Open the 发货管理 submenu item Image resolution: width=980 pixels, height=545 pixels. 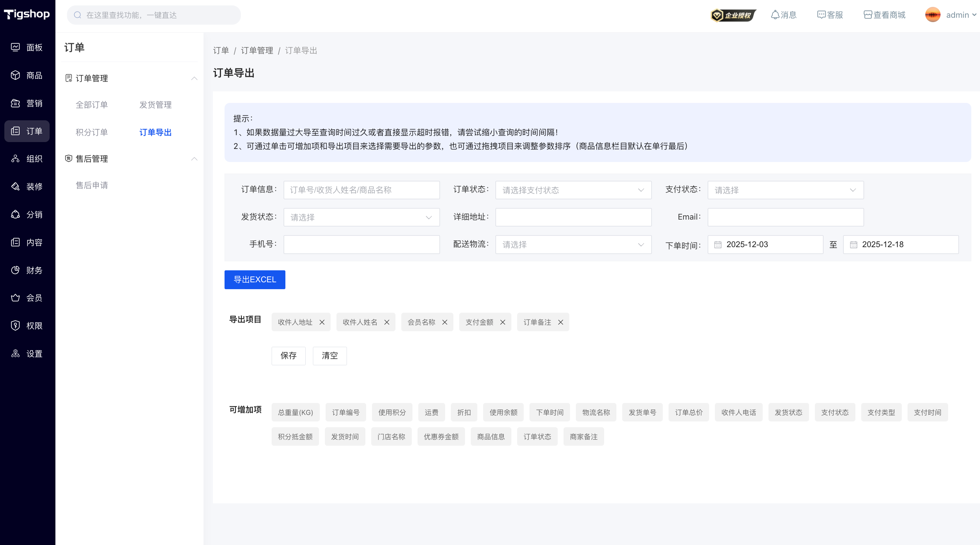click(x=155, y=105)
